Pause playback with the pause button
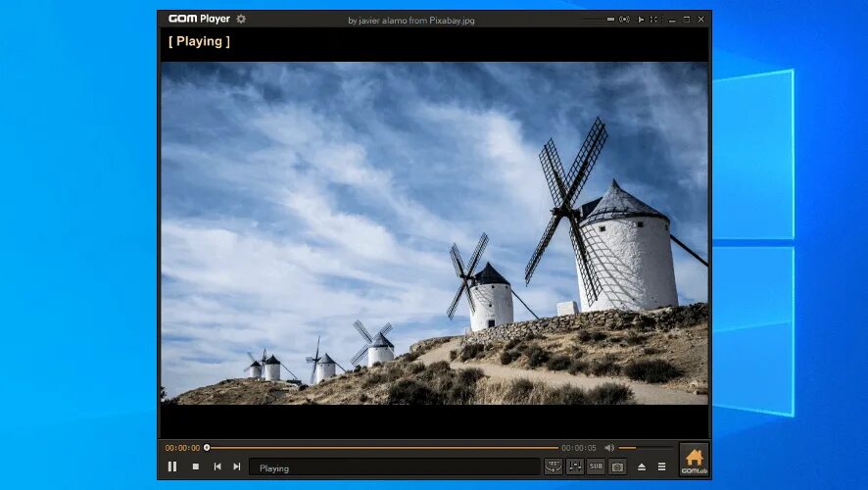868x490 pixels. point(172,466)
